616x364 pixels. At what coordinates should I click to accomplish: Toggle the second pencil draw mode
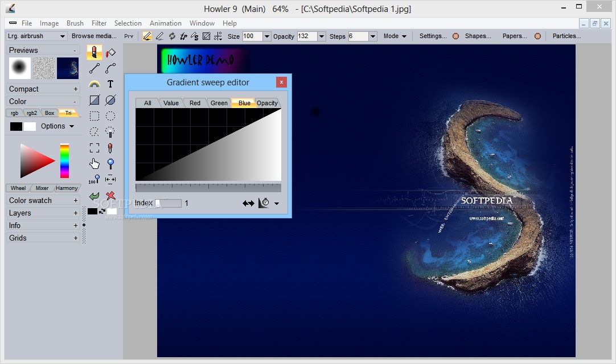tap(159, 36)
